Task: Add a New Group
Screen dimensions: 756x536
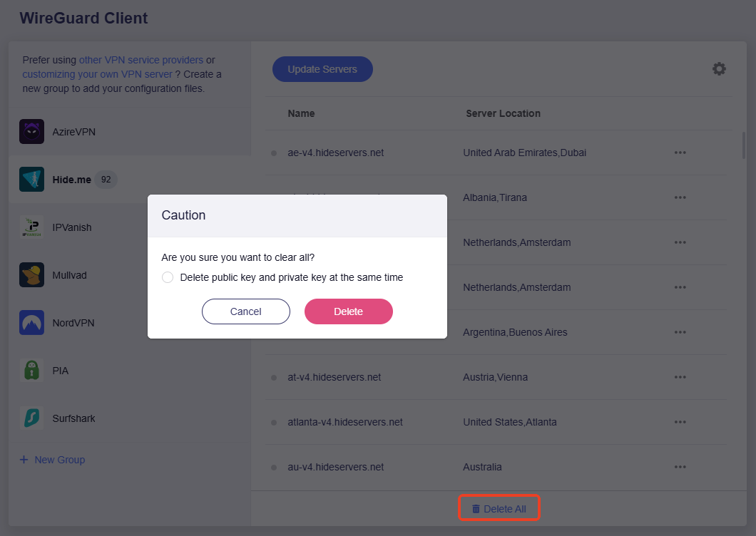Action: coord(53,460)
